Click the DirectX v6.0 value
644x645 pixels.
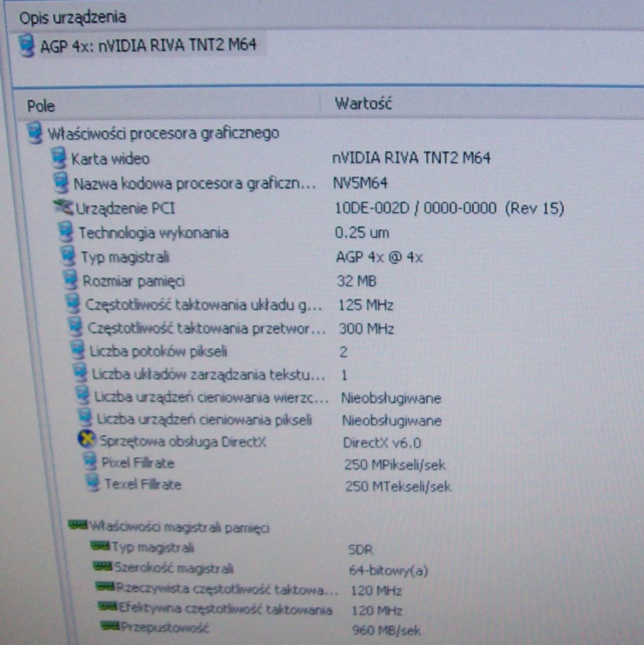coord(382,443)
